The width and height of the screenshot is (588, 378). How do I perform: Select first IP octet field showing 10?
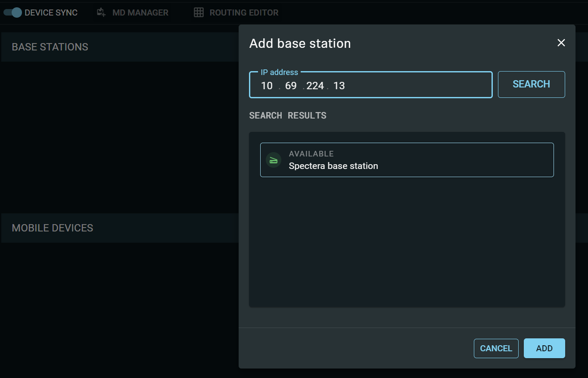point(267,86)
